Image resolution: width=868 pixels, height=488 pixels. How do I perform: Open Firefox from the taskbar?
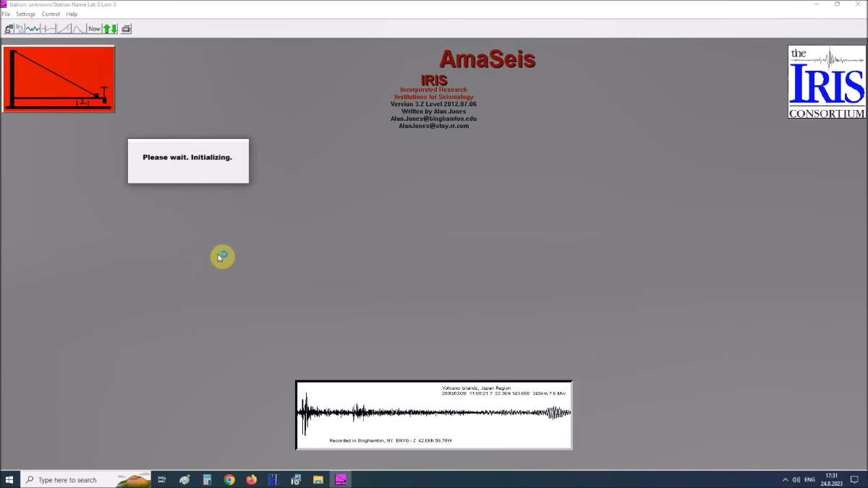tap(252, 479)
